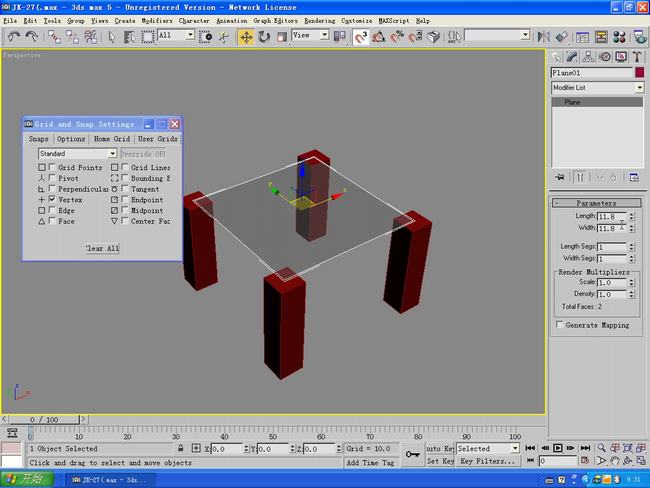Open the Rendering menu
650x488 pixels.
(320, 21)
